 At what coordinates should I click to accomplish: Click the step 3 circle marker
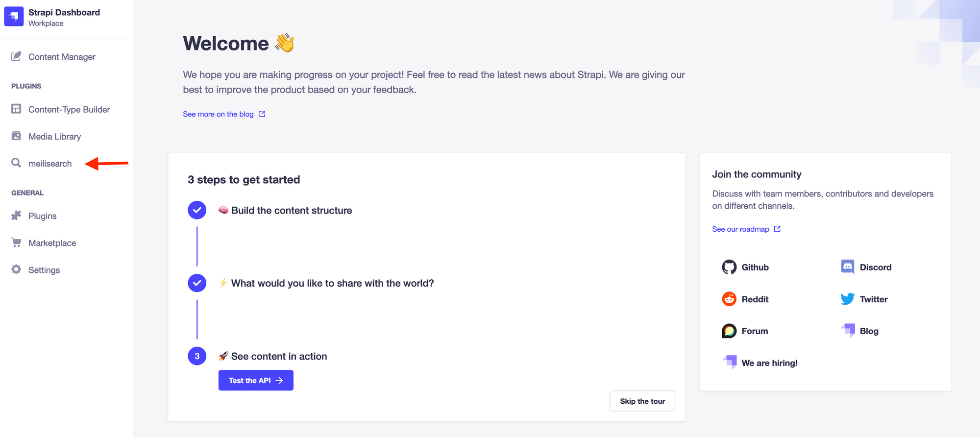click(x=197, y=356)
